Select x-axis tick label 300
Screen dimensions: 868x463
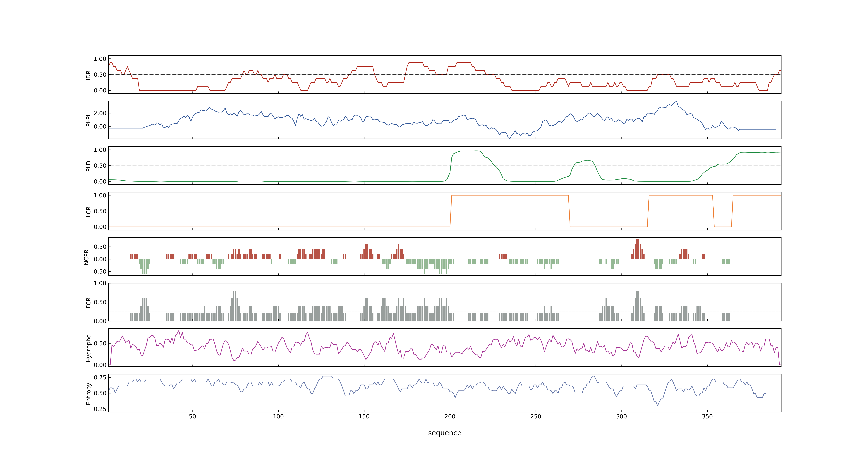coord(621,416)
